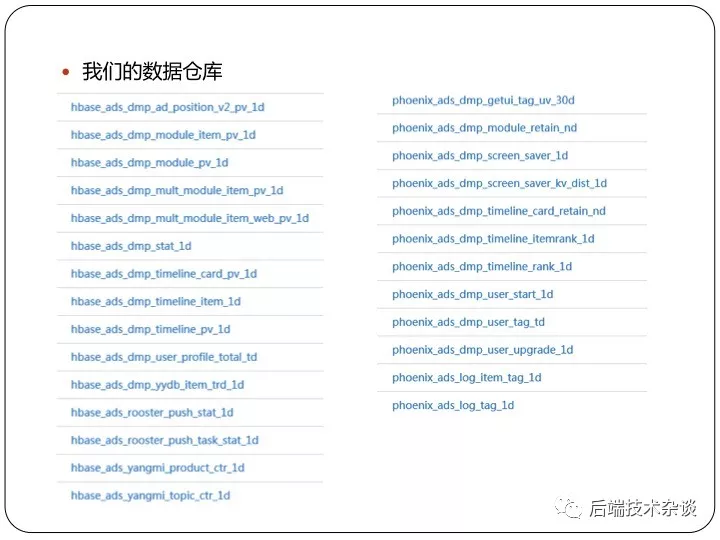The image size is (720, 540).
Task: Select phoenix_ads_dmp_timeline_rank_1d table
Action: [482, 267]
